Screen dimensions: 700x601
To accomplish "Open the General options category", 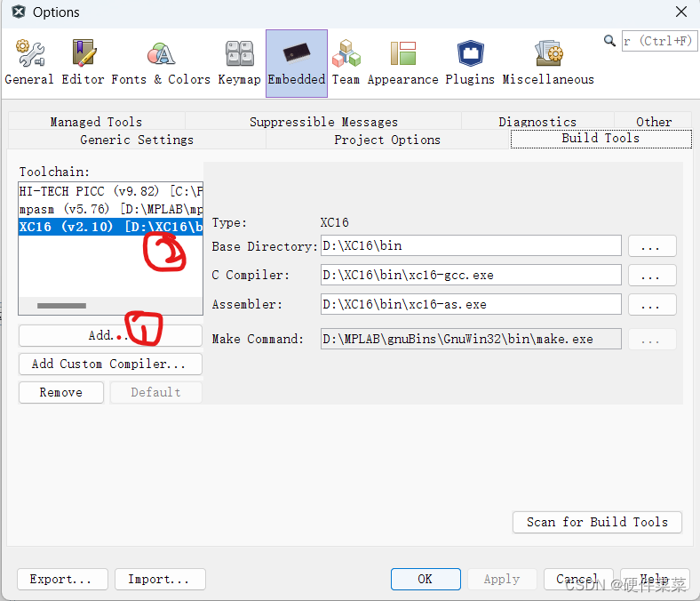I will (x=29, y=63).
